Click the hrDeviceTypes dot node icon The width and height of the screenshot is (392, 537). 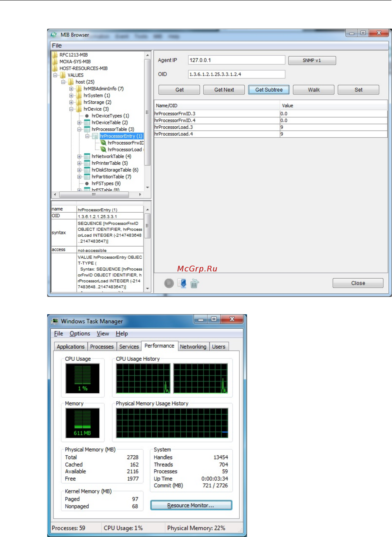87,116
